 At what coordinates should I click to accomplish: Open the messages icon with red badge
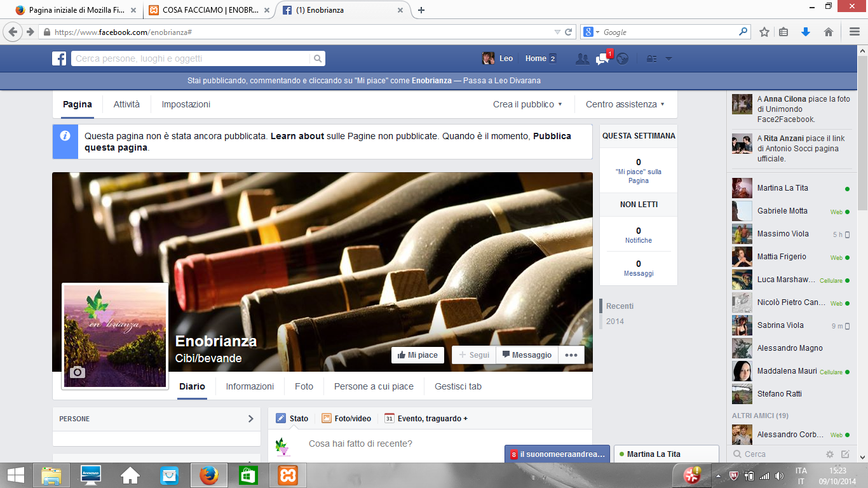[x=602, y=58]
